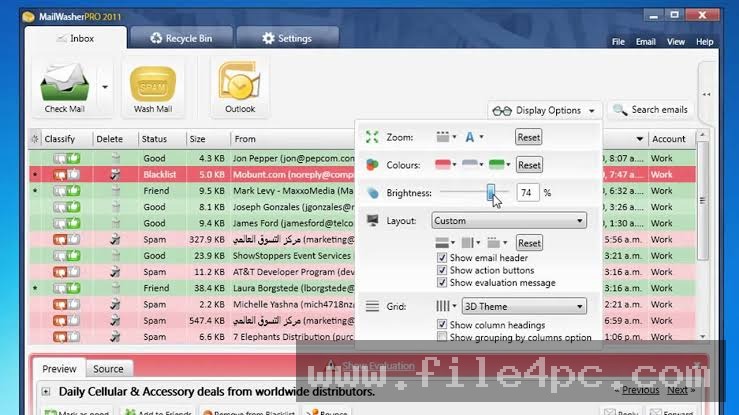The image size is (739, 415).
Task: Switch to the Source tab
Action: (x=108, y=369)
